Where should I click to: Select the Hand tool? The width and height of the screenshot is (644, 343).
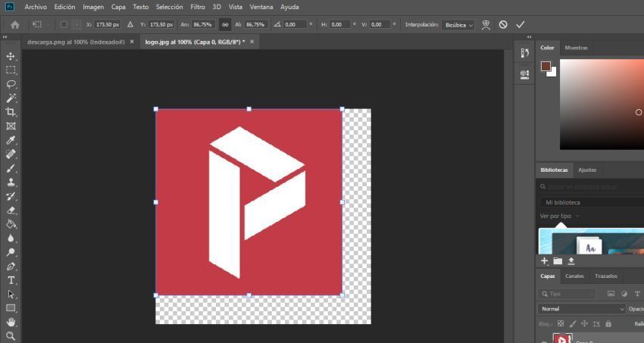[11, 322]
